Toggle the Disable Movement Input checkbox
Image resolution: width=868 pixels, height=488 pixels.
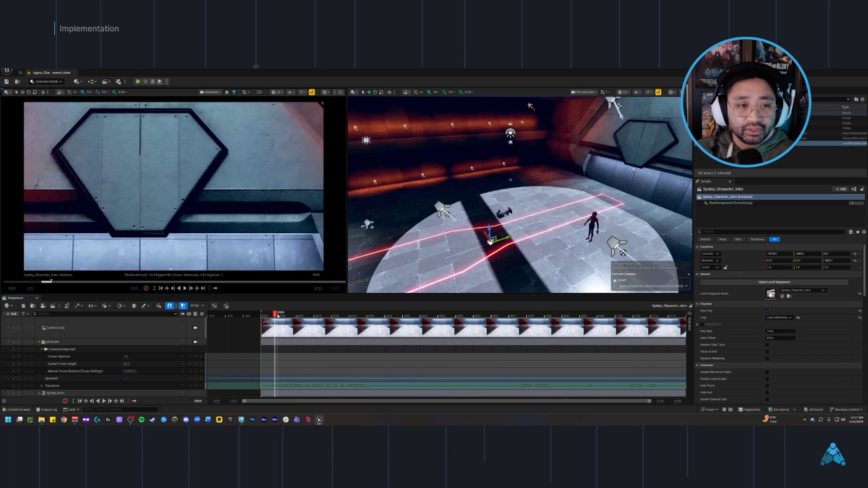point(767,372)
